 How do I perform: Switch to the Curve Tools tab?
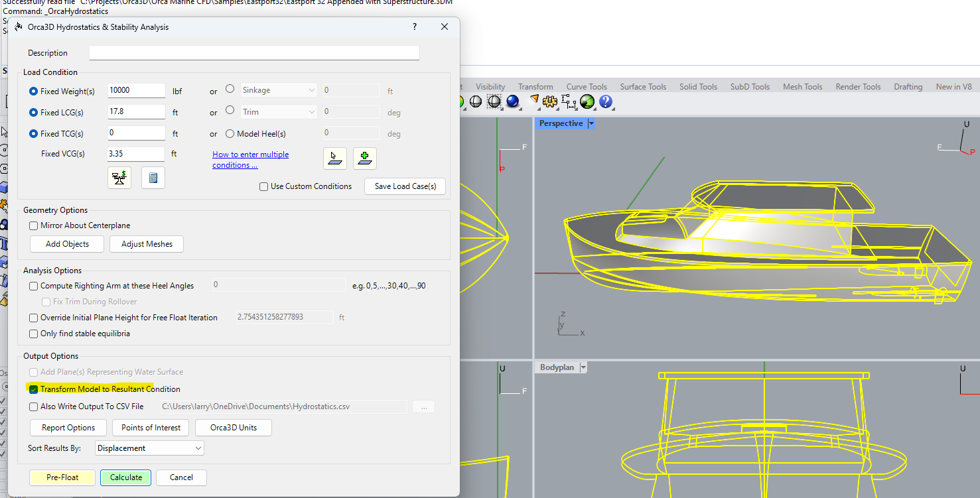pos(587,87)
